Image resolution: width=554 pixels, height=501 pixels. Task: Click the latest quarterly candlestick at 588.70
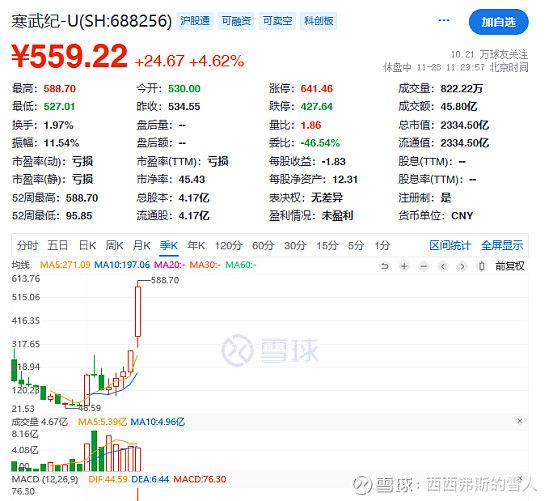(138, 311)
